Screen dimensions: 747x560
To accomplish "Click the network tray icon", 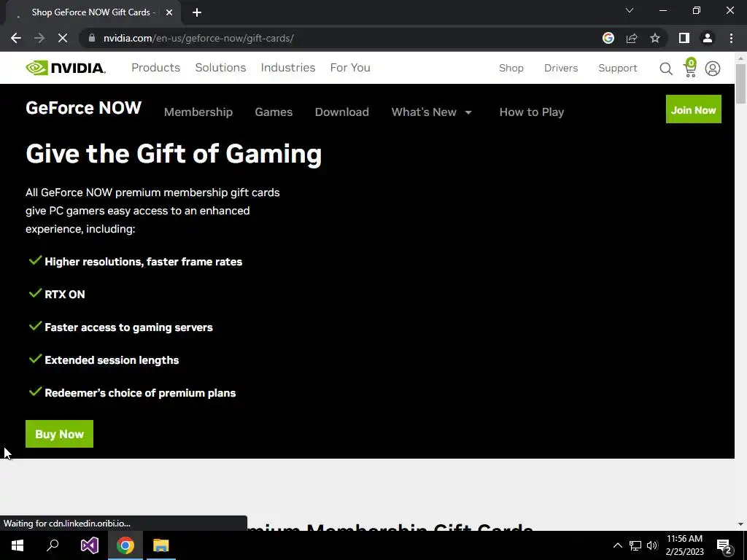I will [x=635, y=545].
